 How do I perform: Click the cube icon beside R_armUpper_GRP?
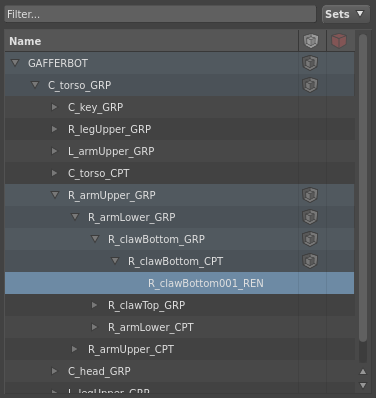pos(310,195)
